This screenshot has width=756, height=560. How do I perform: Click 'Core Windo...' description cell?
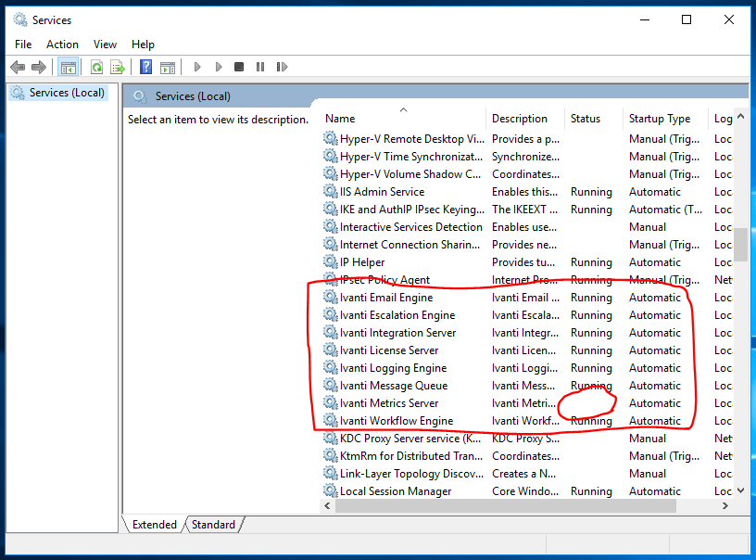click(x=525, y=491)
